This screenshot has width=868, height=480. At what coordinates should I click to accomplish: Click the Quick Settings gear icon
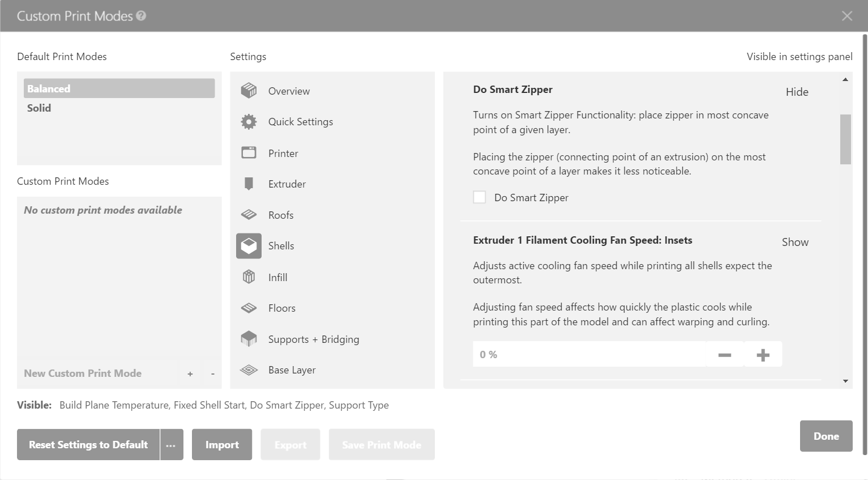[x=249, y=122]
